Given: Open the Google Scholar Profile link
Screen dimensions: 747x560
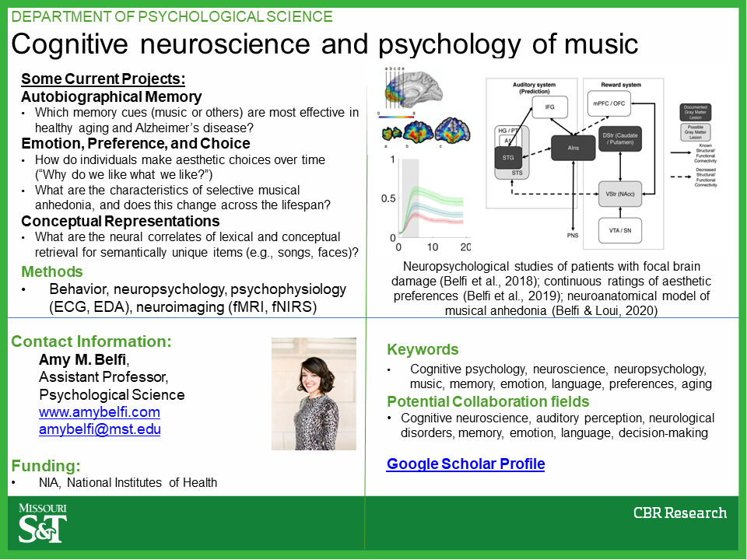Looking at the screenshot, I should click(x=465, y=464).
